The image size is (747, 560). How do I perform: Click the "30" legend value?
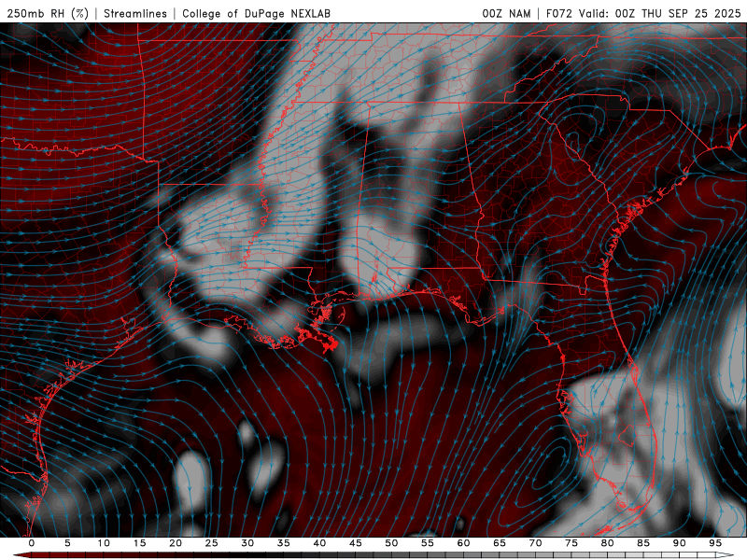coord(247,543)
